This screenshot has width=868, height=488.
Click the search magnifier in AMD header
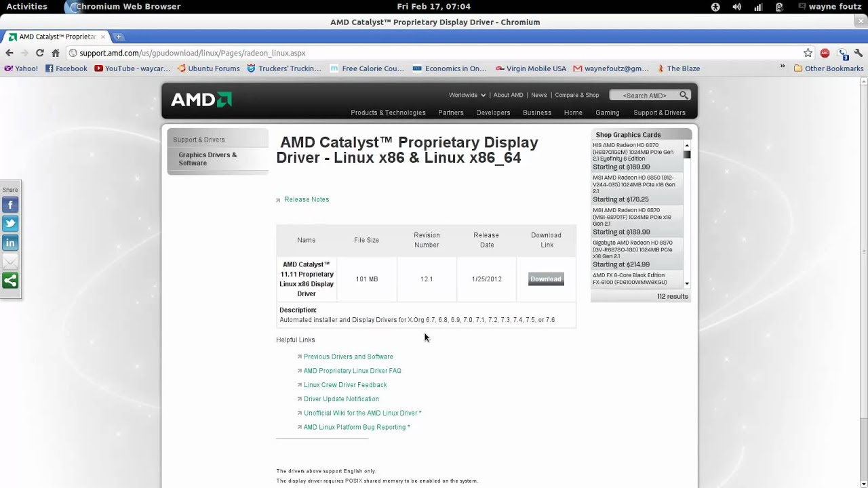click(x=684, y=95)
